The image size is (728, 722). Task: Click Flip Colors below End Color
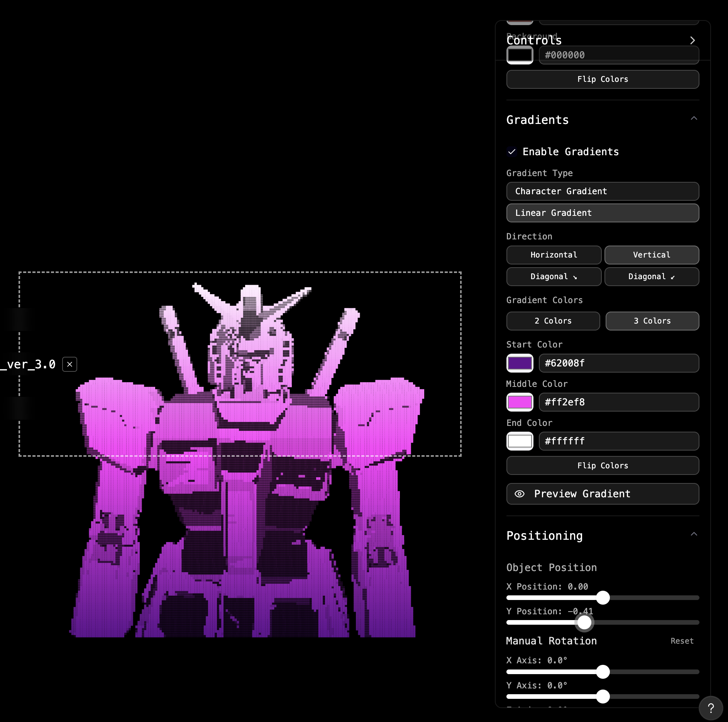tap(602, 465)
